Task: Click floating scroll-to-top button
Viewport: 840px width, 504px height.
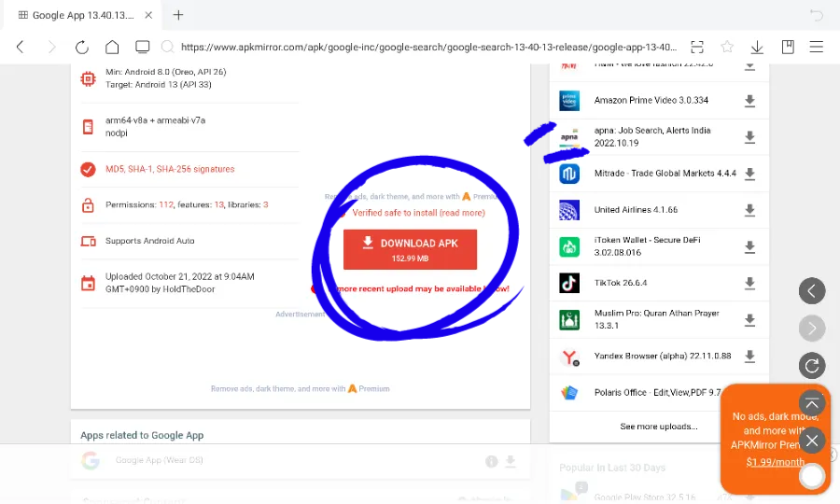Action: [812, 403]
